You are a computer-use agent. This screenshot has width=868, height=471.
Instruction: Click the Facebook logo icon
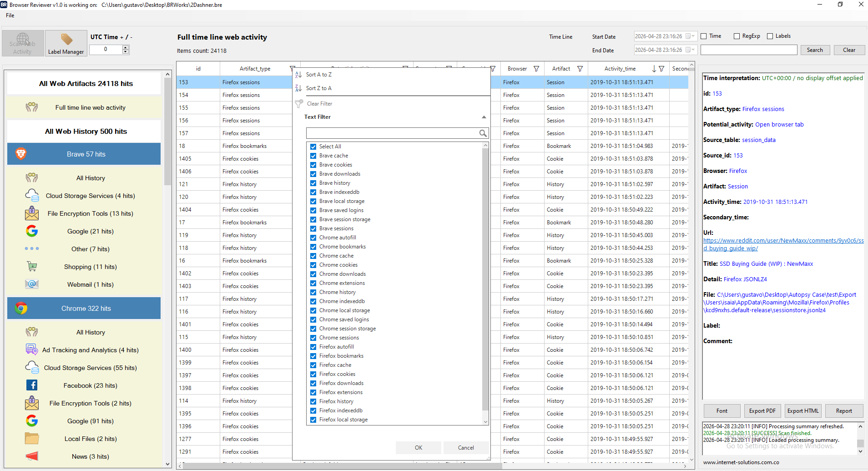(32, 385)
